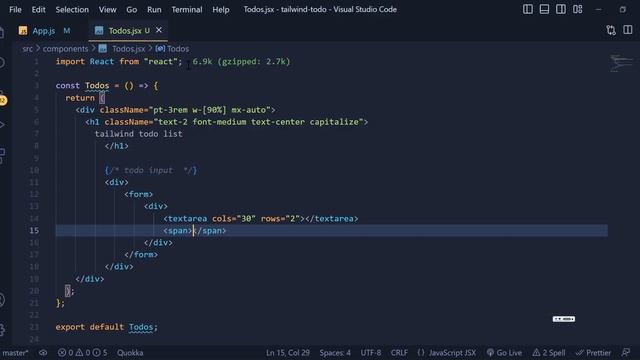The height and width of the screenshot is (360, 640).
Task: Click 'components' breadcrumb folder
Action: (x=65, y=49)
